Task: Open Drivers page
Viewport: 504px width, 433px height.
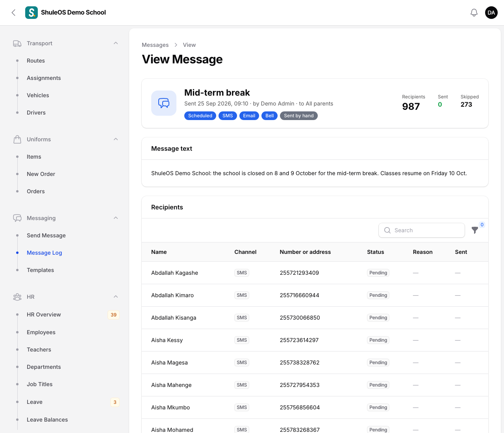Action: [x=36, y=113]
